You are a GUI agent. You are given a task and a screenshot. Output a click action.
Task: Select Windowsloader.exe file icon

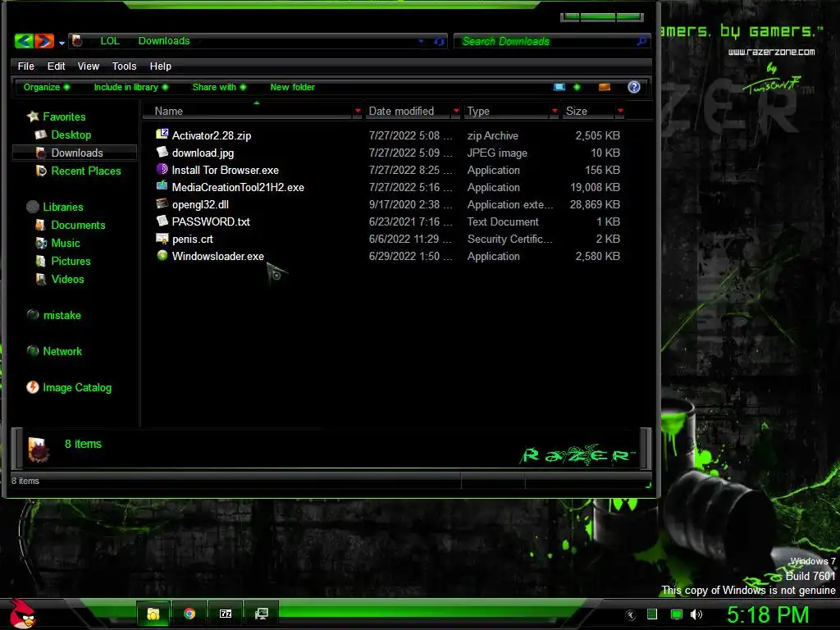click(x=162, y=256)
